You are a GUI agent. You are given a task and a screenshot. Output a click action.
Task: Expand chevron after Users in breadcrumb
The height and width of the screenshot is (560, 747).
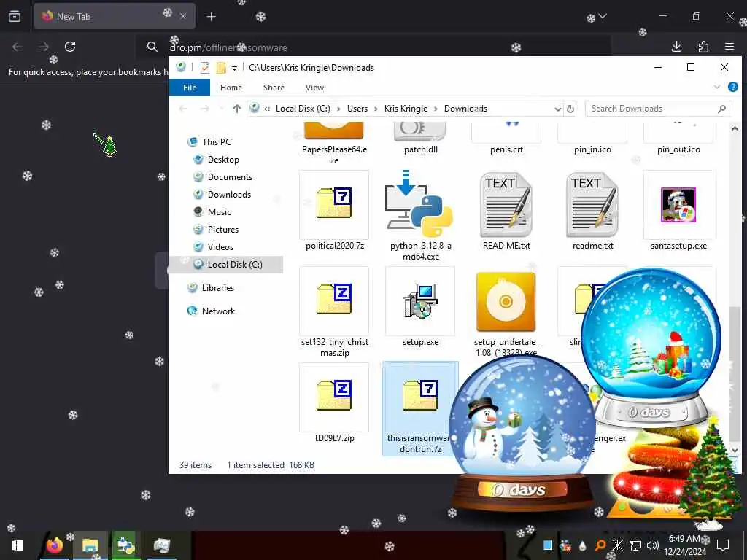pyautogui.click(x=376, y=109)
